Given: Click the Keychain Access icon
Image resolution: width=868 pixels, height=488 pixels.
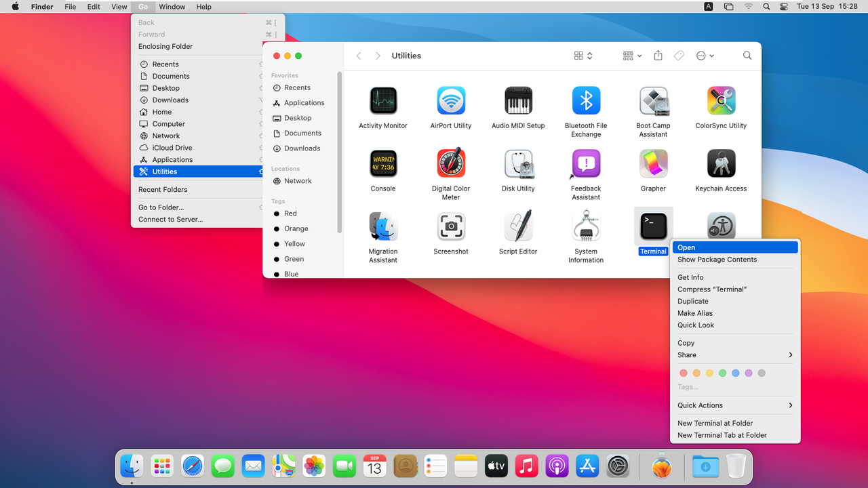Looking at the screenshot, I should tap(721, 164).
